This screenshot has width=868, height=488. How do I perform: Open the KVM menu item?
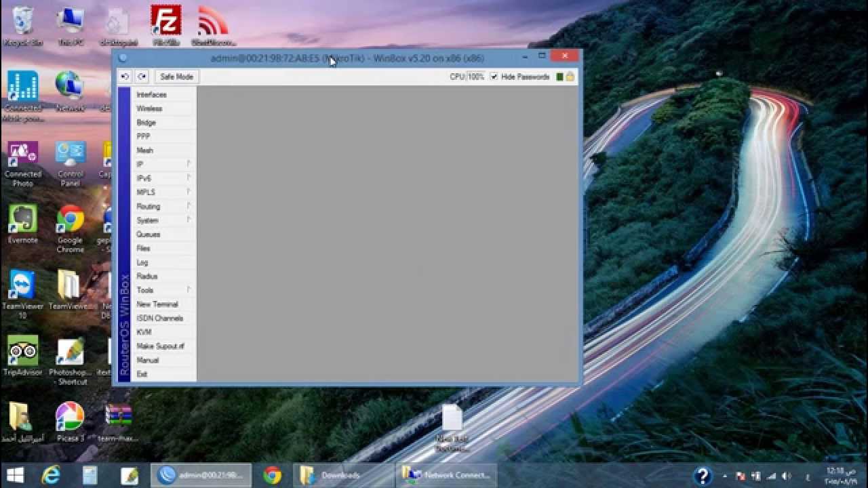point(163,332)
